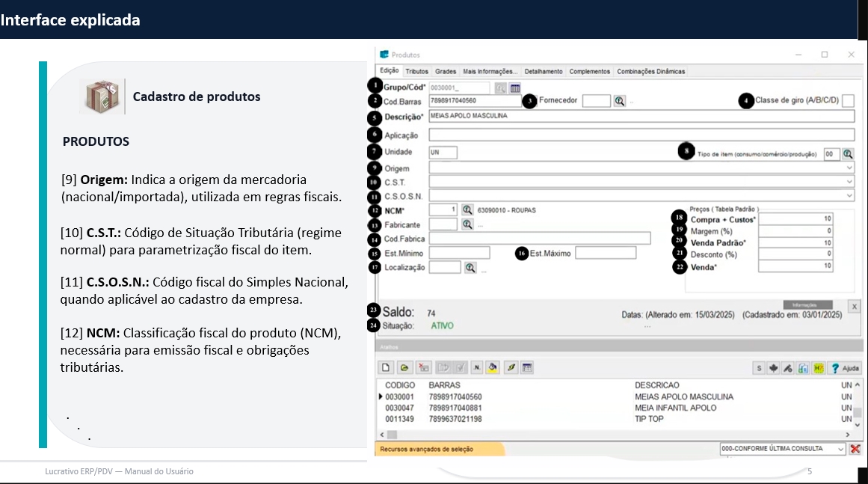Click the grid icon beside Grupo/Cód
Image resolution: width=868 pixels, height=484 pixels.
pos(515,88)
